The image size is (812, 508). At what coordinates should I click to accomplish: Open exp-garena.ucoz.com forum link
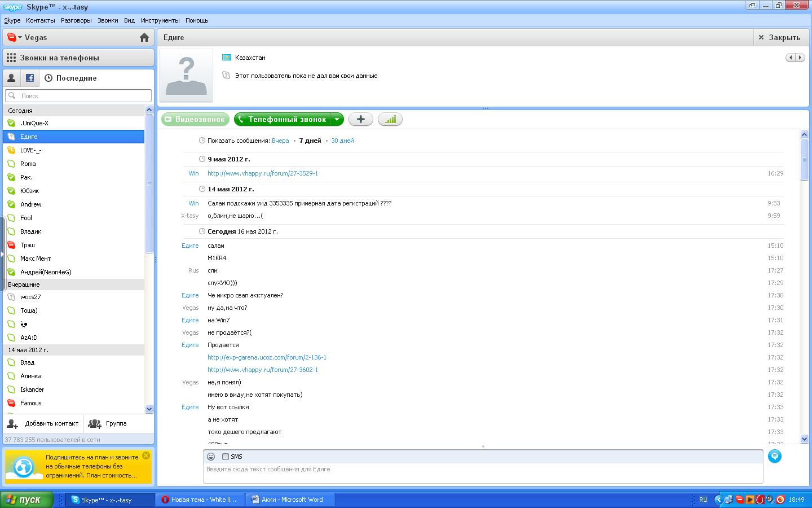(x=267, y=357)
